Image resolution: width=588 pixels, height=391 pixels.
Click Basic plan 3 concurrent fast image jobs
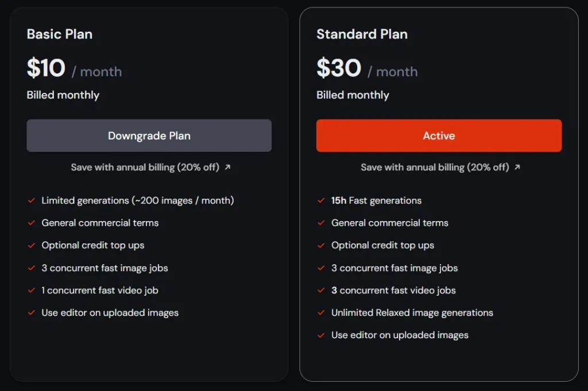tap(105, 268)
